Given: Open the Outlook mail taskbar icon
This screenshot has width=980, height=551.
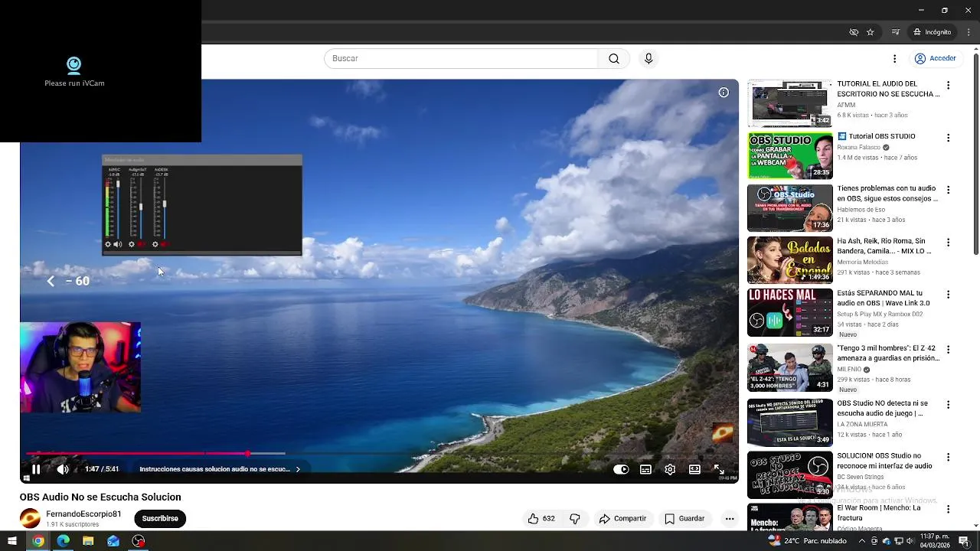Looking at the screenshot, I should click(x=113, y=541).
